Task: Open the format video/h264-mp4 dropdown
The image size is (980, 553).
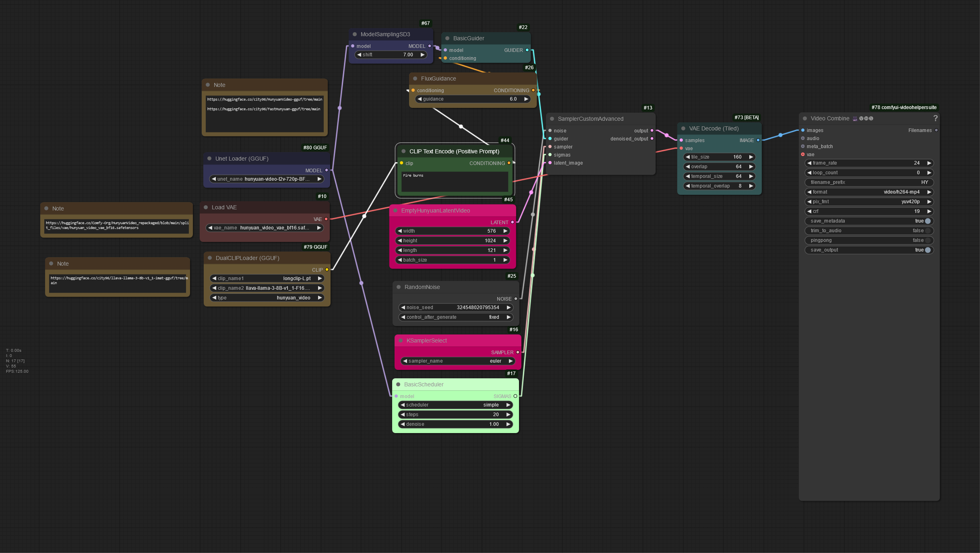Action: point(869,192)
